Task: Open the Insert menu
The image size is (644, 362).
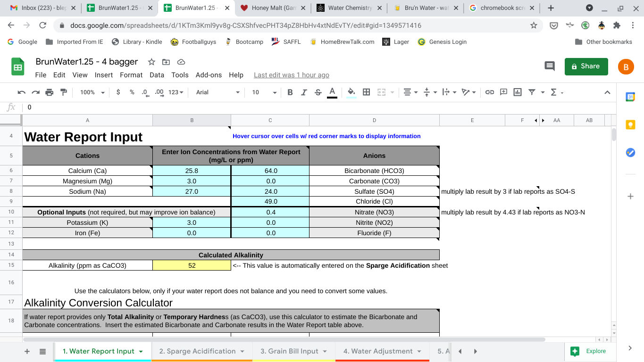Action: coord(104,75)
